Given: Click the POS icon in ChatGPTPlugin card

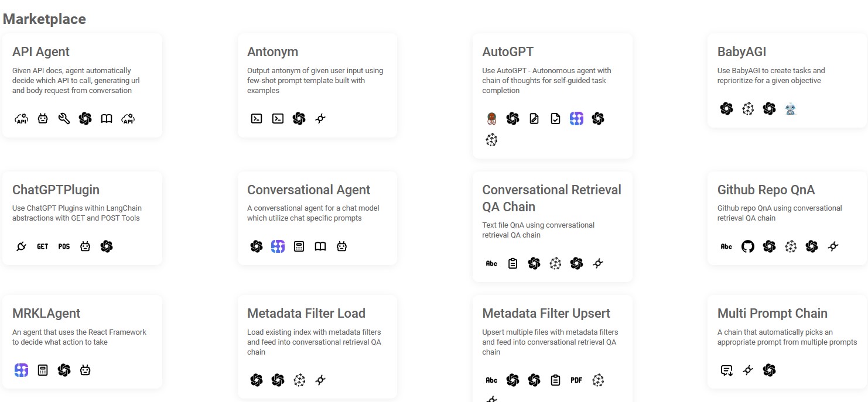Looking at the screenshot, I should click(x=64, y=246).
